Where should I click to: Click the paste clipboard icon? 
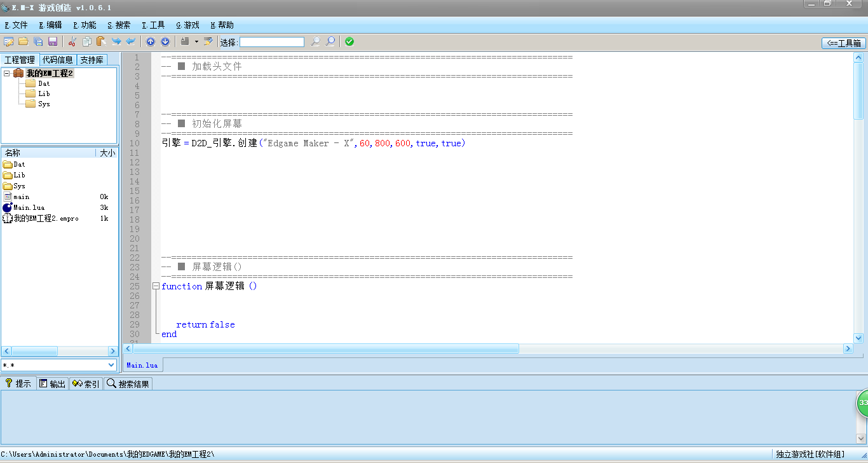[100, 42]
